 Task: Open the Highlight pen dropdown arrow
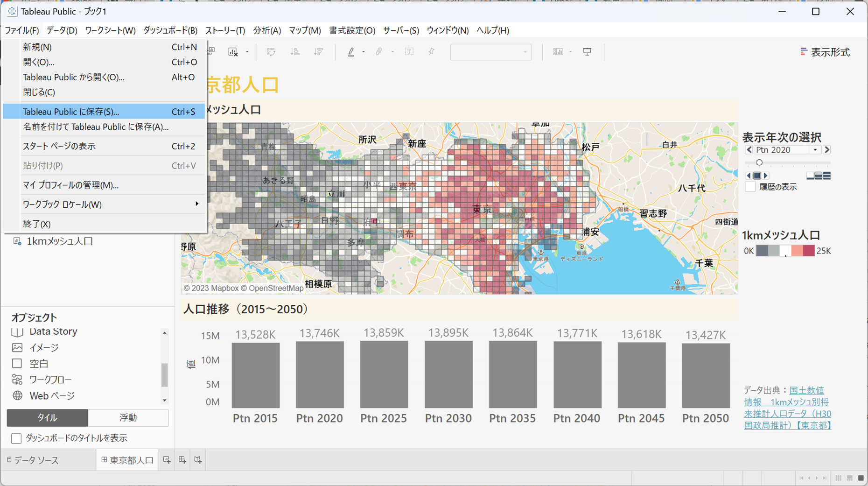coord(363,51)
